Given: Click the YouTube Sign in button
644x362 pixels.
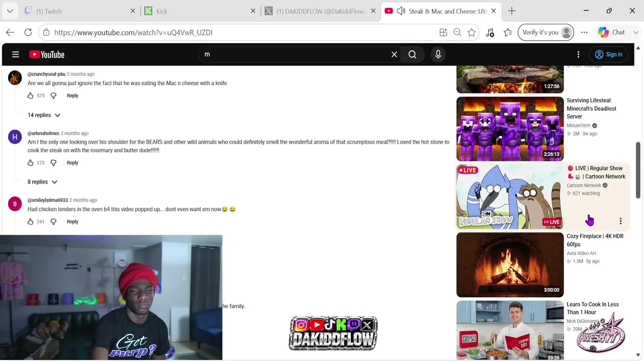Looking at the screenshot, I should [x=608, y=54].
